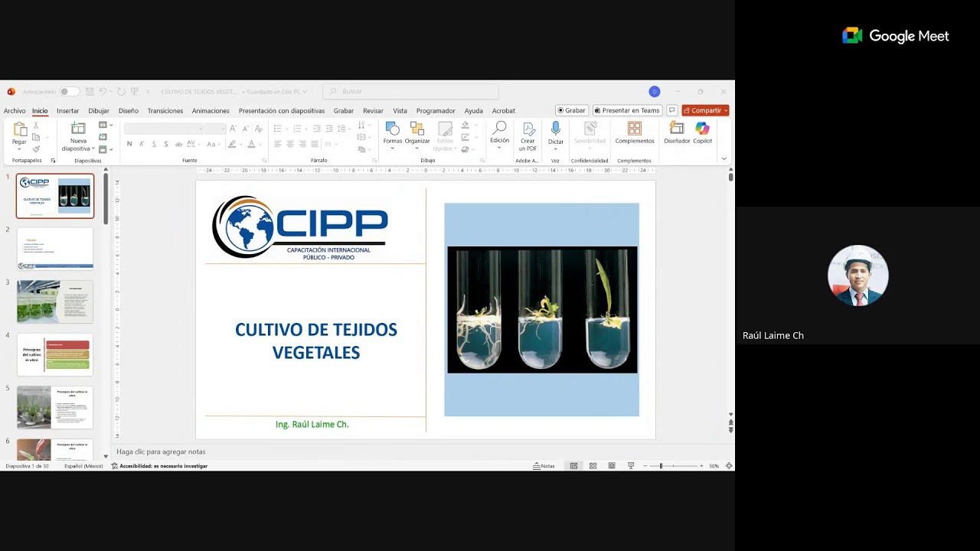Toggle bold N formatting
Screen dimensions: 980x551
pyautogui.click(x=129, y=144)
